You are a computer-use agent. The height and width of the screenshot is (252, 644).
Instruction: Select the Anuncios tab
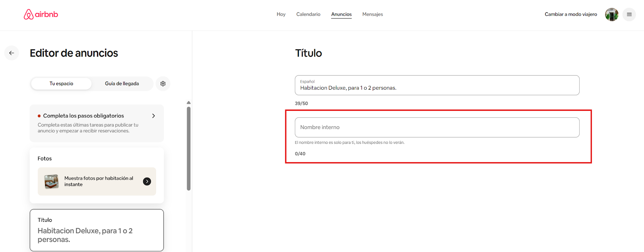click(x=341, y=14)
